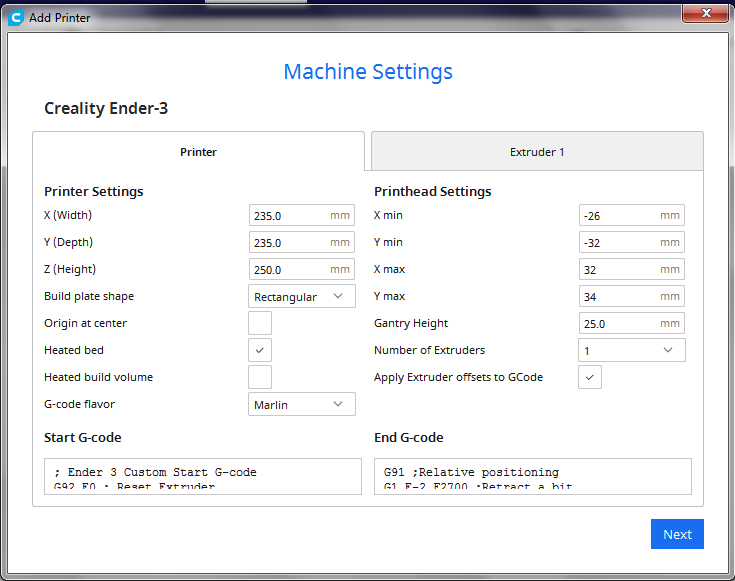Viewport: 735px width, 581px height.
Task: Close the Add Printer dialog
Action: tap(705, 13)
